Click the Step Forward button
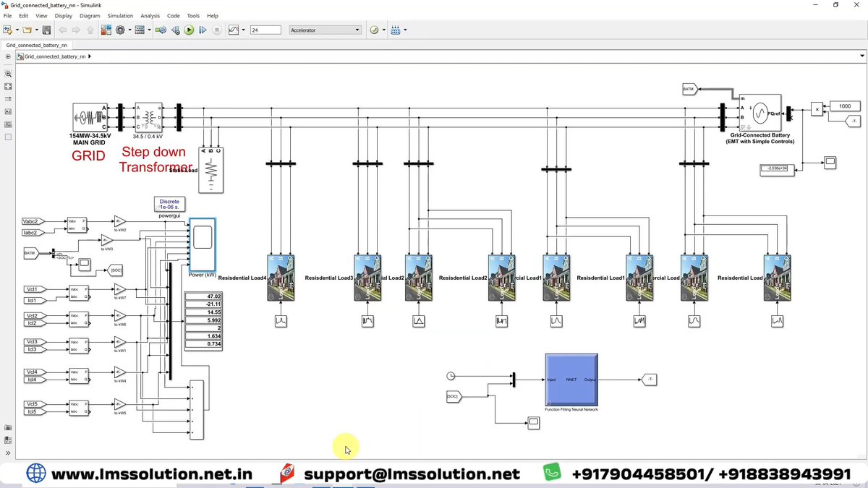Image resolution: width=868 pixels, height=488 pixels. point(203,30)
